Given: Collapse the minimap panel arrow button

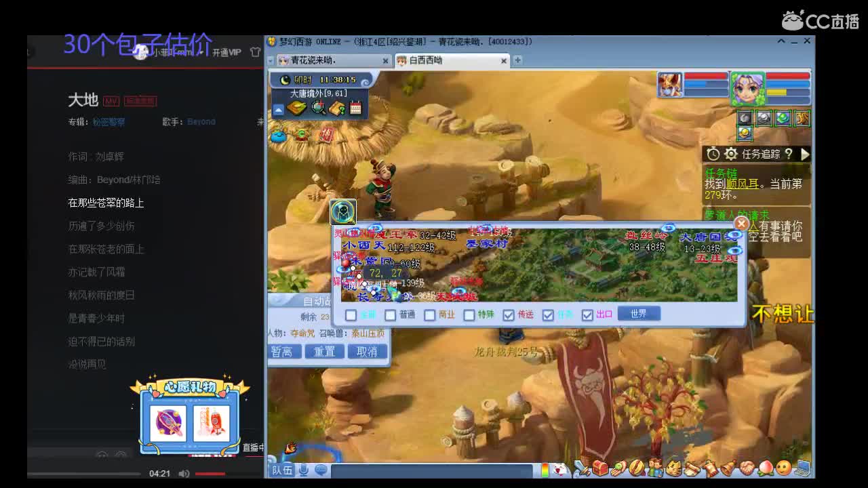Looking at the screenshot, I should [x=278, y=110].
